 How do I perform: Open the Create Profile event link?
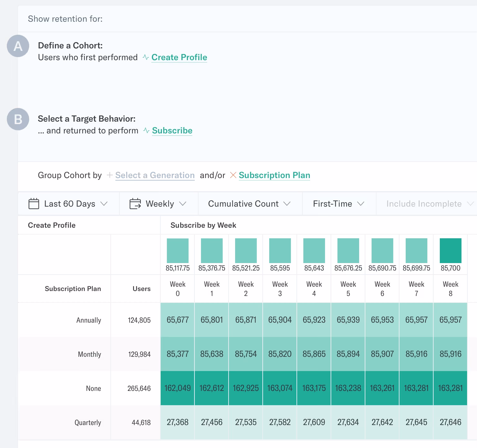click(179, 57)
